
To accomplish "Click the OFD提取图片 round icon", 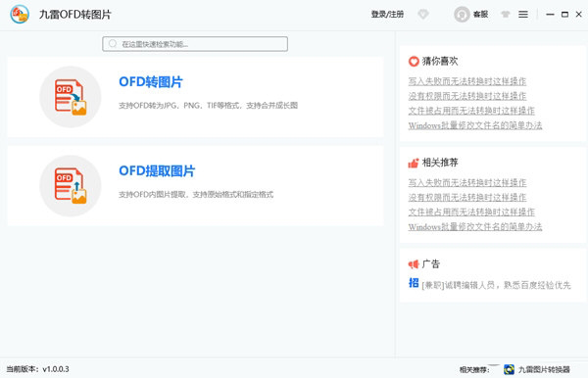I will (71, 186).
